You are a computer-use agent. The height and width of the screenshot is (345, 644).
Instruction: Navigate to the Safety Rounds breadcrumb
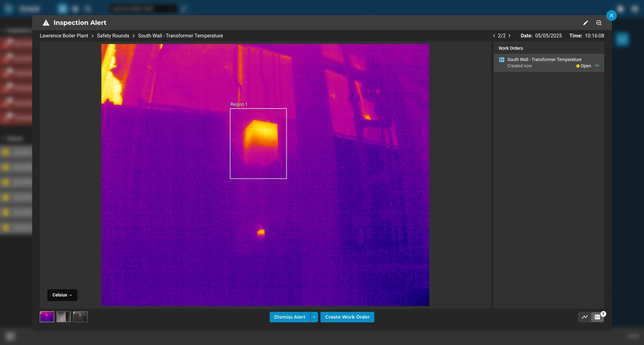(113, 36)
